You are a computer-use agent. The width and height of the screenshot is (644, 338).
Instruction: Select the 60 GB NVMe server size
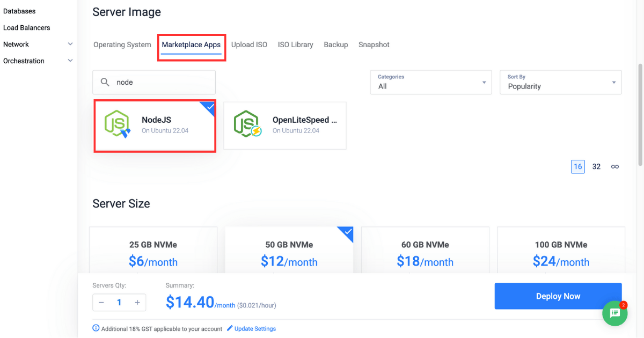425,252
